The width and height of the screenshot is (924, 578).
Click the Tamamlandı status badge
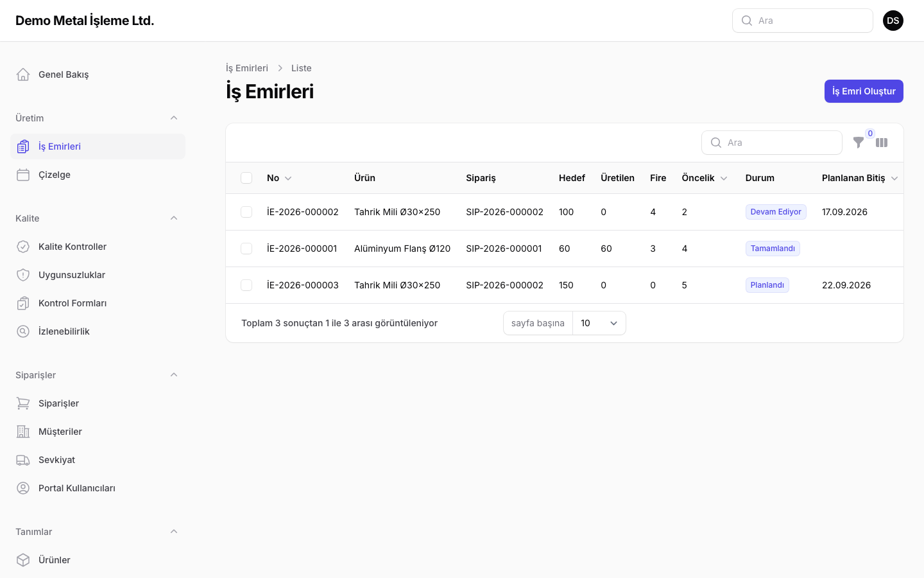[773, 249]
